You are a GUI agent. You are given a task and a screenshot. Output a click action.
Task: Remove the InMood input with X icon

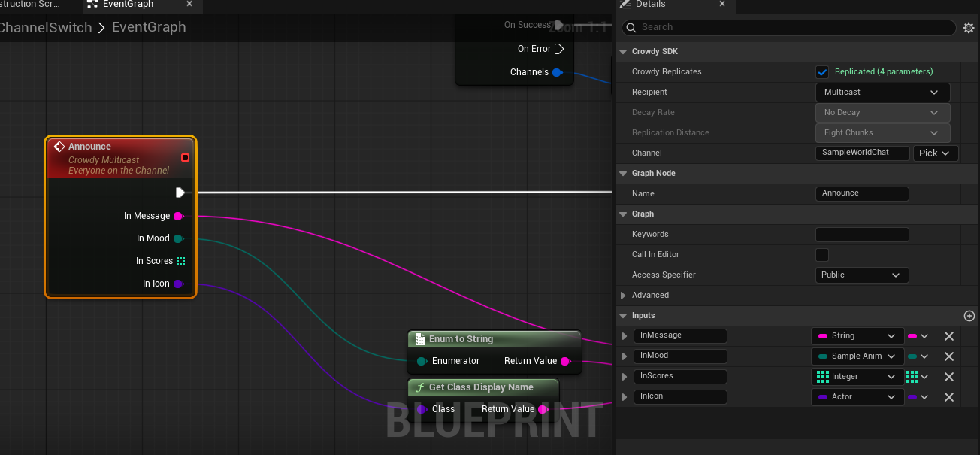tap(949, 356)
